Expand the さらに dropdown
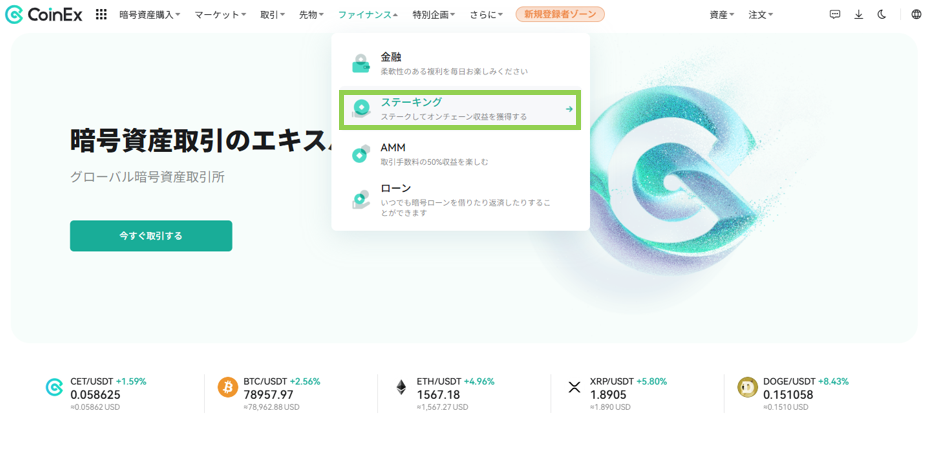Image resolution: width=930 pixels, height=454 pixels. pyautogui.click(x=486, y=15)
